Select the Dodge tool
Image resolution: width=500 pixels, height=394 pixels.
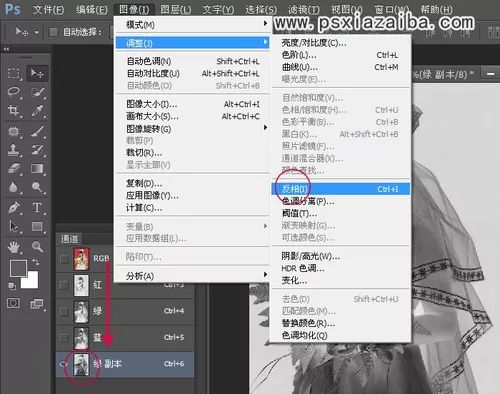click(37, 187)
